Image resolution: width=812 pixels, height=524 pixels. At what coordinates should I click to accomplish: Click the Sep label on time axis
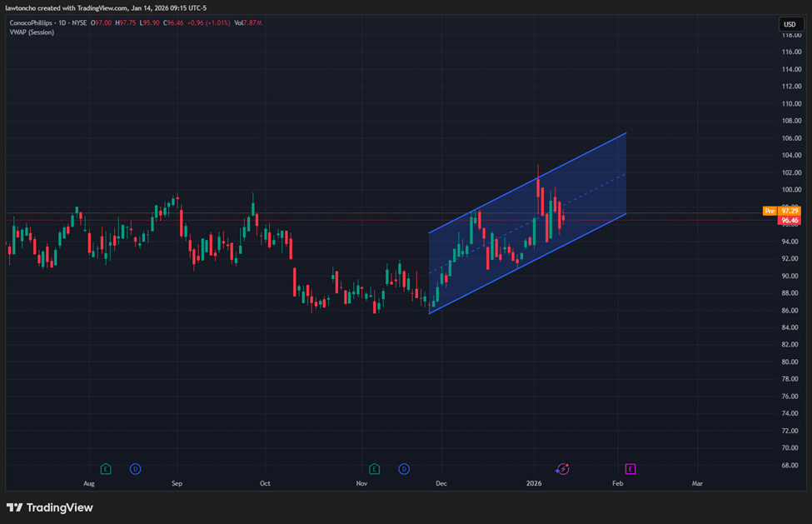pos(177,483)
